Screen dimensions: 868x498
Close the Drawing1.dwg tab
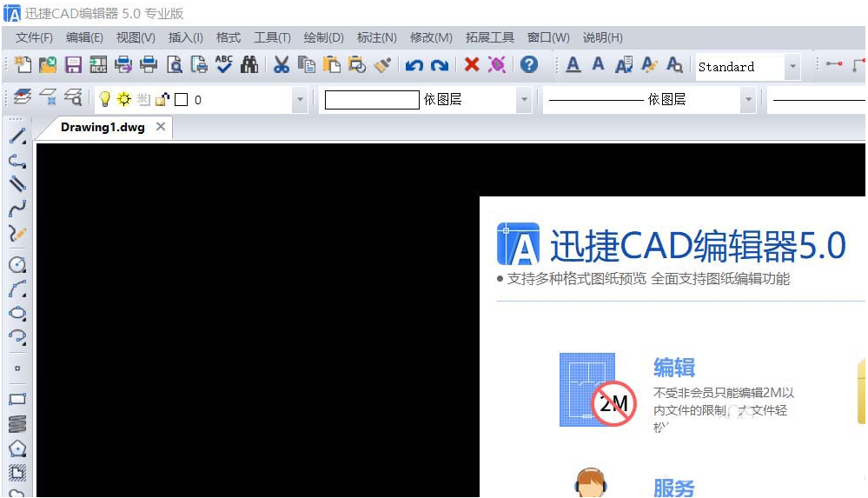click(161, 127)
